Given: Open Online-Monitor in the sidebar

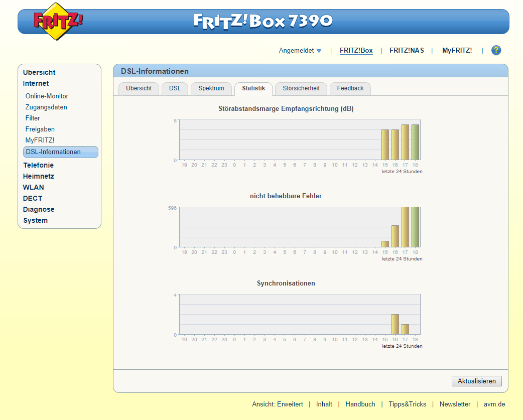Looking at the screenshot, I should pos(47,96).
